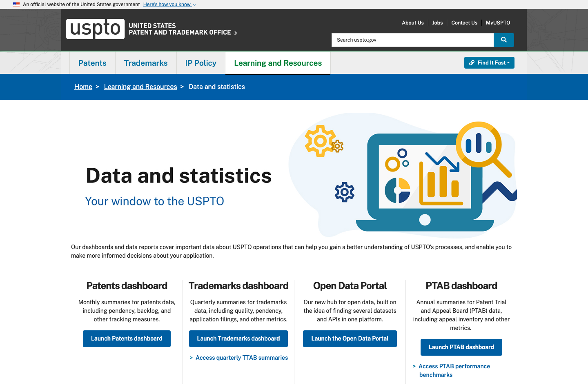
Task: Switch to the Trademarks tab
Action: click(x=146, y=62)
